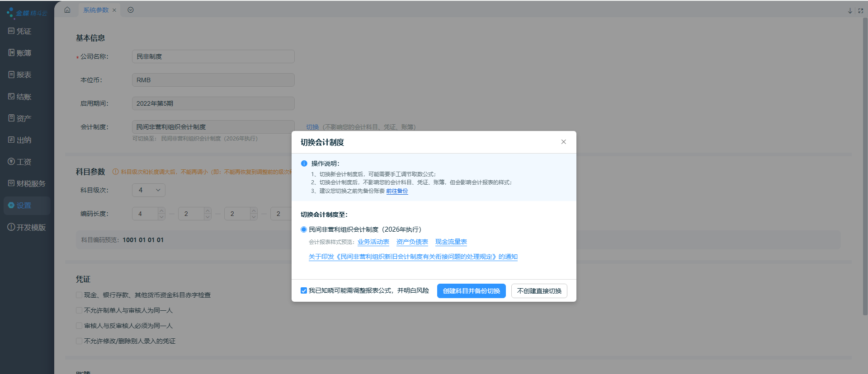The height and width of the screenshot is (374, 868).
Task: Open the tab list dropdown circle arrow
Action: [x=131, y=10]
